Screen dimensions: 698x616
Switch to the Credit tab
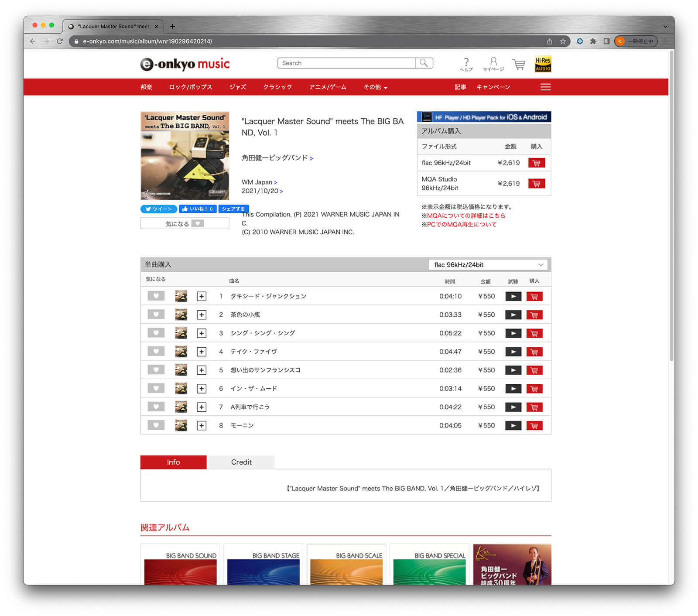pyautogui.click(x=241, y=462)
